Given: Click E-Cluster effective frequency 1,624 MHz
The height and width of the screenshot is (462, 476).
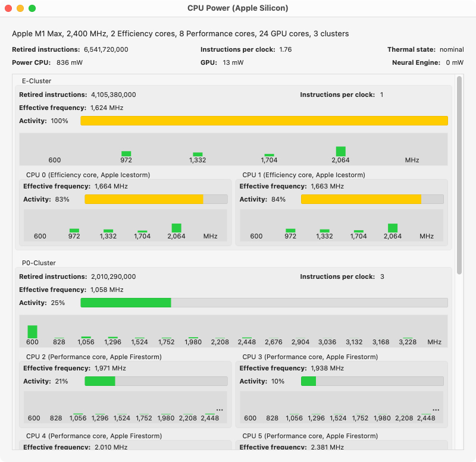Looking at the screenshot, I should pyautogui.click(x=107, y=108).
